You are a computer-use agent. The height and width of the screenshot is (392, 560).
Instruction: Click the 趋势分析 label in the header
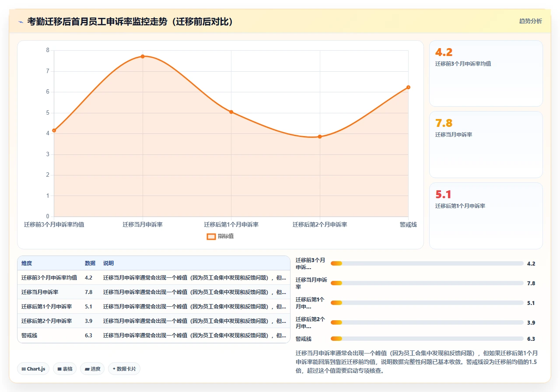(530, 21)
